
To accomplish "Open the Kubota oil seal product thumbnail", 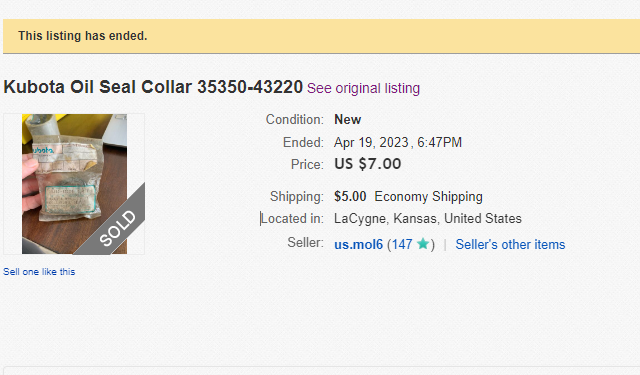I will point(74,184).
